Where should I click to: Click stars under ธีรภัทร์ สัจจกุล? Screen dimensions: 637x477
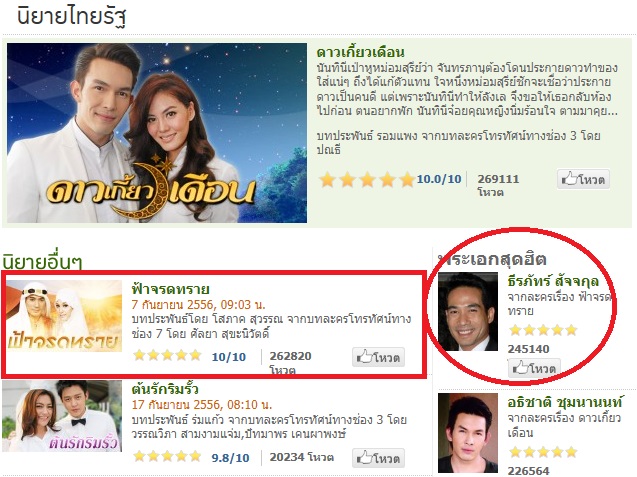coord(543,330)
